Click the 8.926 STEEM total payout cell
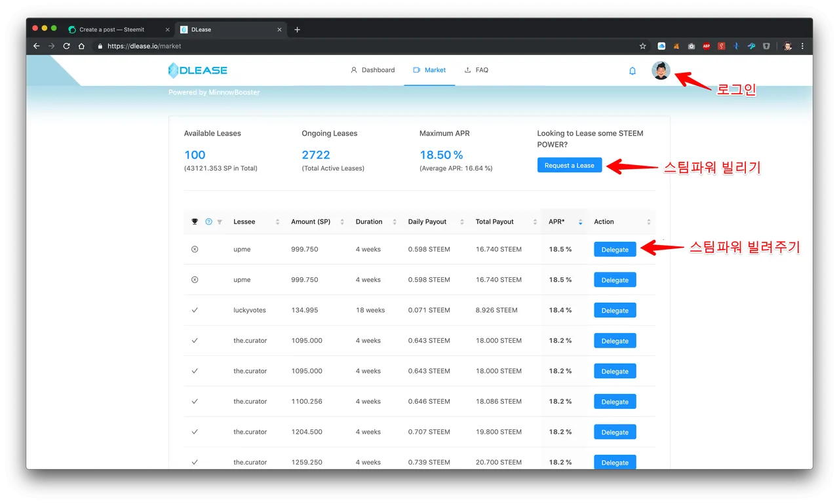Image resolution: width=839 pixels, height=504 pixels. (x=497, y=311)
